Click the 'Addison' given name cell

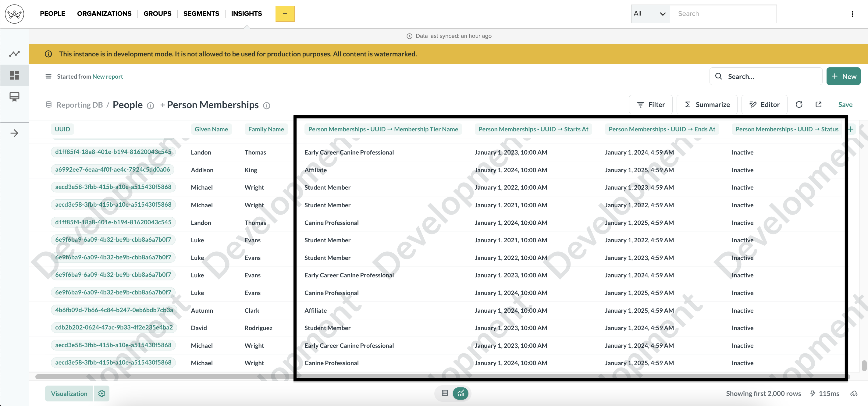[202, 170]
